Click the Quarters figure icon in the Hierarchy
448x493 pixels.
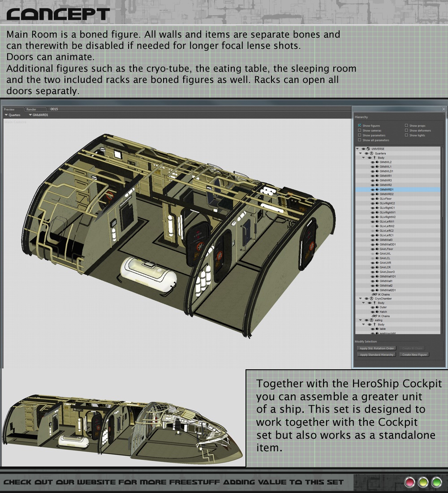click(x=371, y=153)
